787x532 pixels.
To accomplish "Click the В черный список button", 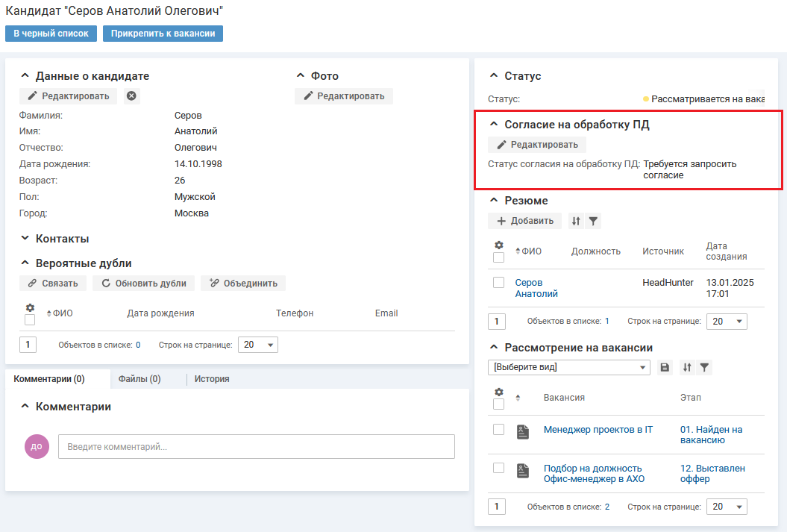I will click(51, 34).
